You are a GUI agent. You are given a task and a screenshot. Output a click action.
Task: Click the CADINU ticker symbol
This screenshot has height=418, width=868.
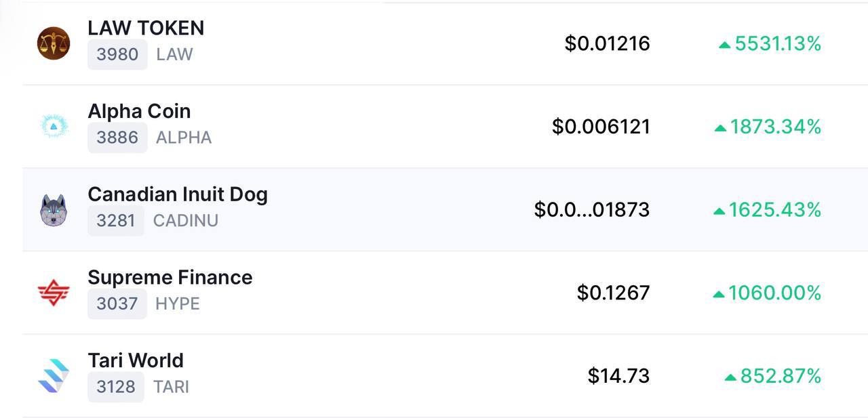click(186, 221)
